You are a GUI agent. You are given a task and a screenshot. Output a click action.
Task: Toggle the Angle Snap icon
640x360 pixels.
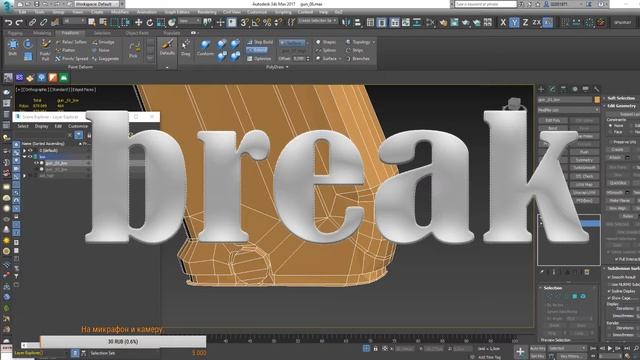coord(256,22)
